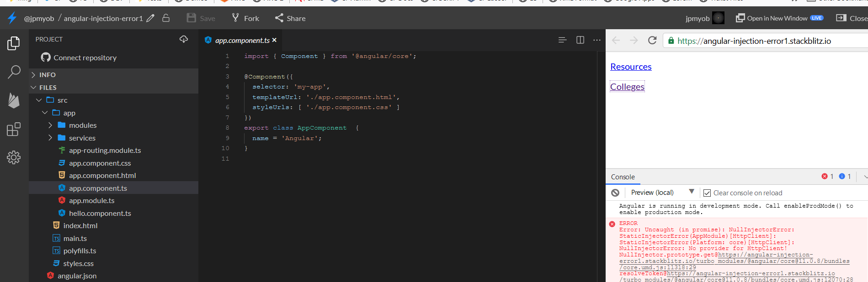Viewport: 868px width, 282px height.
Task: Open jpmyob user avatar
Action: click(719, 18)
